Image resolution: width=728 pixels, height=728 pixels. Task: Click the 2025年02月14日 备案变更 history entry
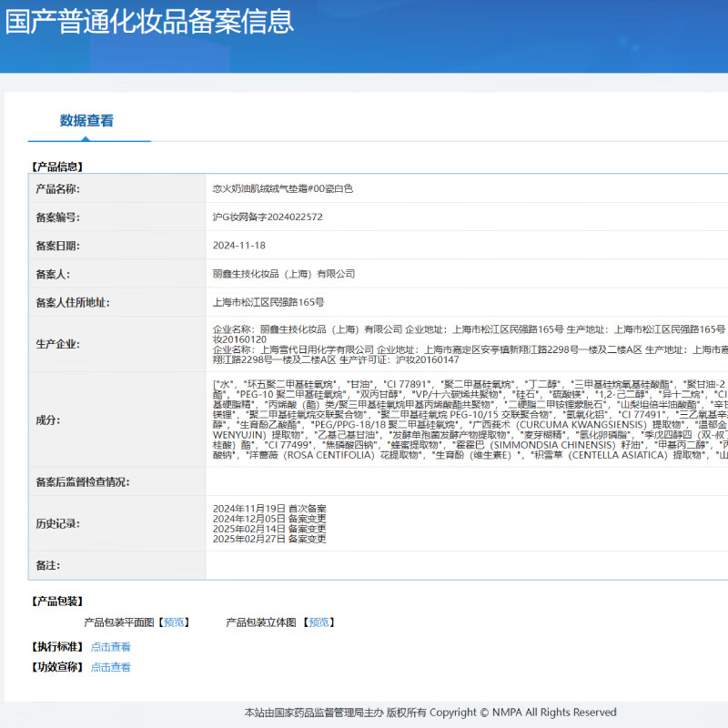[x=268, y=529]
